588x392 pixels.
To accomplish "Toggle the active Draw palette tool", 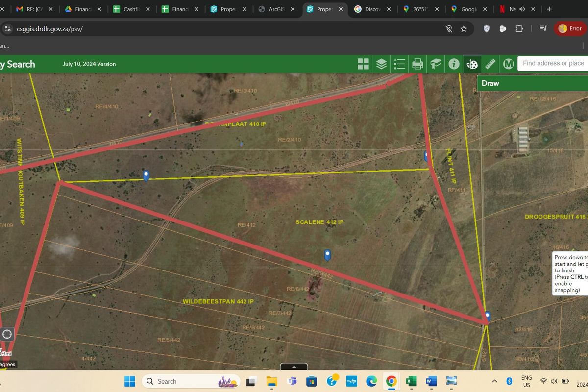I will [x=471, y=64].
